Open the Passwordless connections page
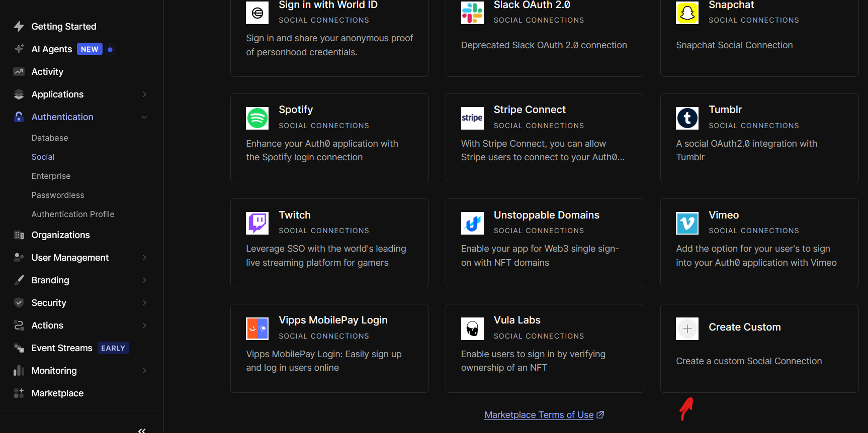Image resolution: width=868 pixels, height=433 pixels. pos(58,195)
